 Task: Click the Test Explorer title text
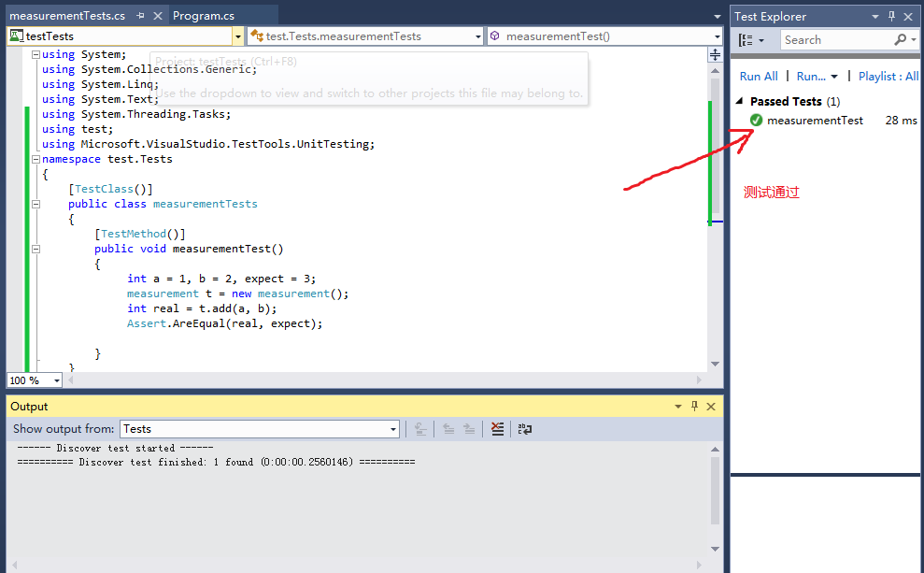click(x=770, y=17)
